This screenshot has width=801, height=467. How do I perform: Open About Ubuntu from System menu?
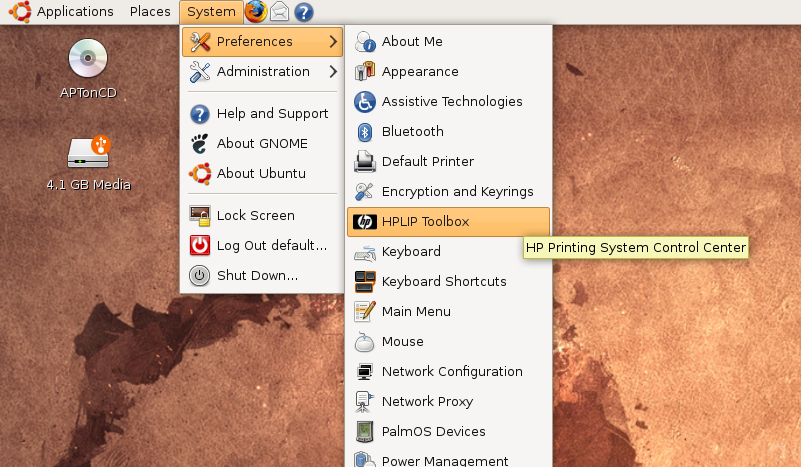(x=261, y=173)
